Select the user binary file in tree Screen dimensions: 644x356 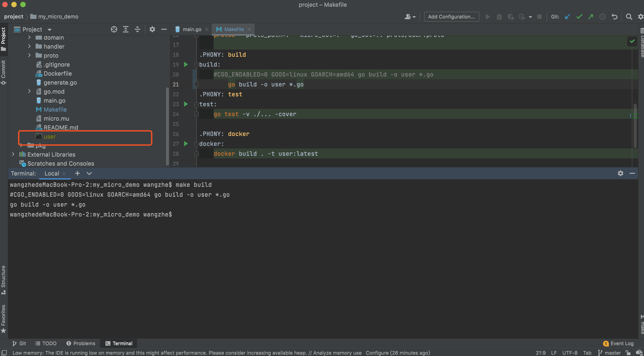50,137
